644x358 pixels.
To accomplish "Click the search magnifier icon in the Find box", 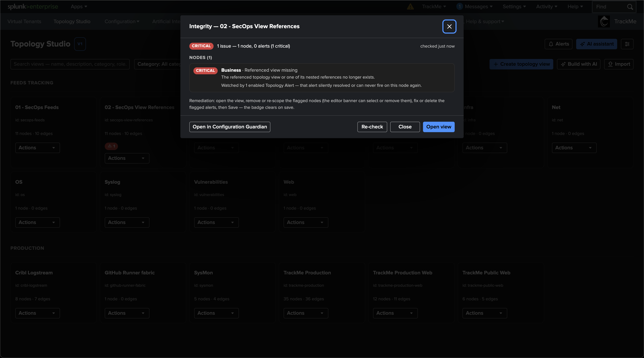I will [x=630, y=7].
